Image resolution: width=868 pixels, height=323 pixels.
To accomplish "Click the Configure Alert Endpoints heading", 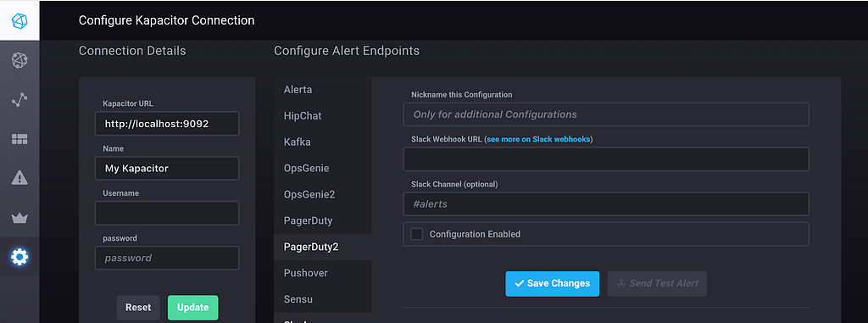I will pos(347,51).
